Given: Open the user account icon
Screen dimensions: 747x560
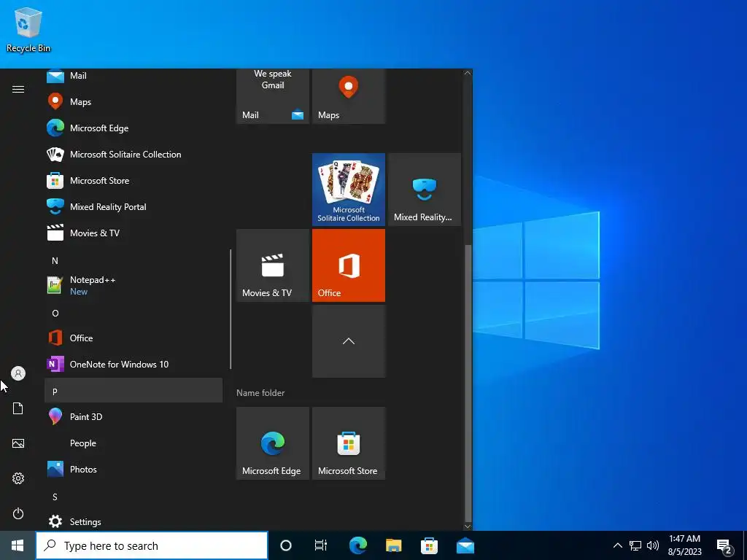Looking at the screenshot, I should click(x=18, y=373).
